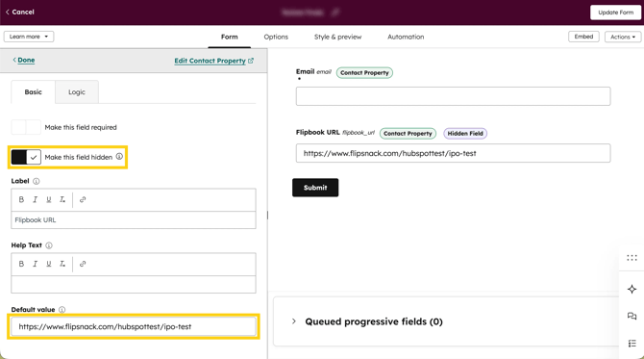Click the Flipbook URL field in preview

[453, 153]
